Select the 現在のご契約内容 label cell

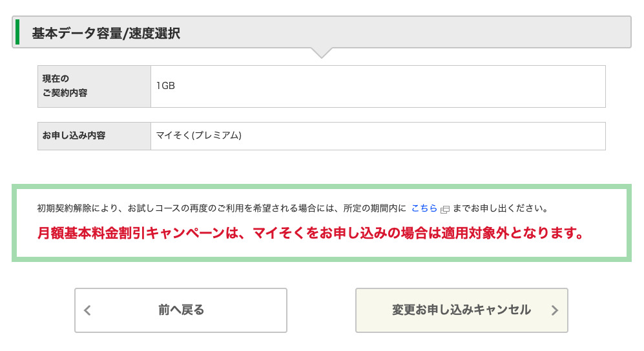coord(94,86)
